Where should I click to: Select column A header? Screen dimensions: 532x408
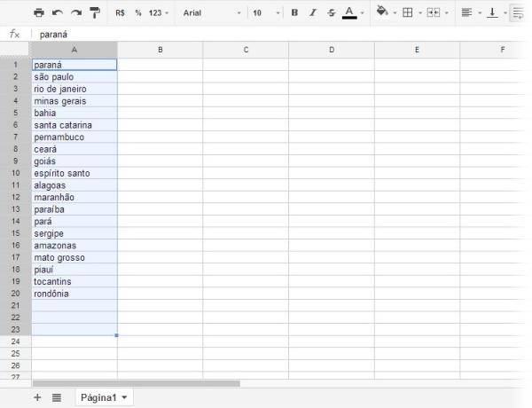[x=74, y=50]
